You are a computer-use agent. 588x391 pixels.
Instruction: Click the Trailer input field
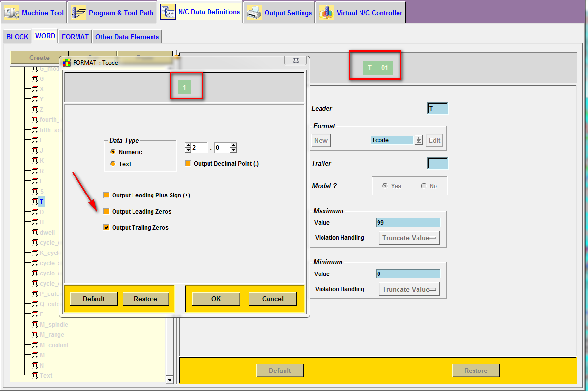pyautogui.click(x=437, y=163)
